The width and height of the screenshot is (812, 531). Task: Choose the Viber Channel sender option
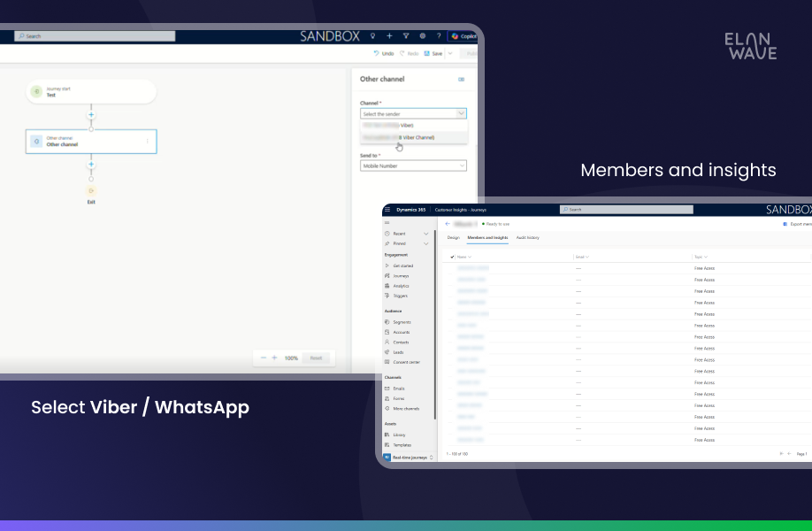[x=414, y=137]
